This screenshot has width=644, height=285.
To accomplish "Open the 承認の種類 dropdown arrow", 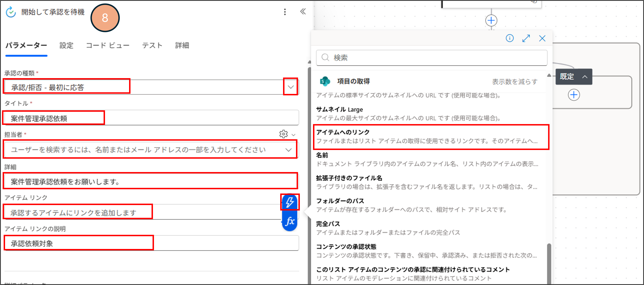I will click(x=290, y=87).
